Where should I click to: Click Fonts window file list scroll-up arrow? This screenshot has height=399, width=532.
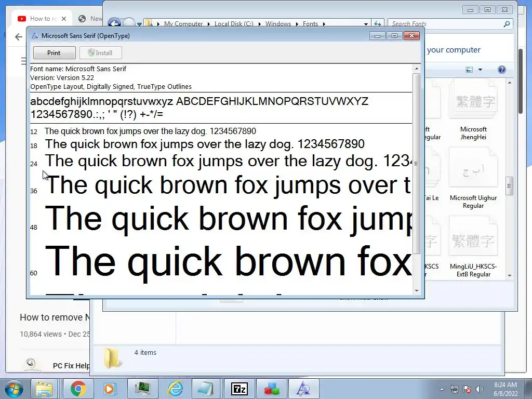pyautogui.click(x=509, y=83)
